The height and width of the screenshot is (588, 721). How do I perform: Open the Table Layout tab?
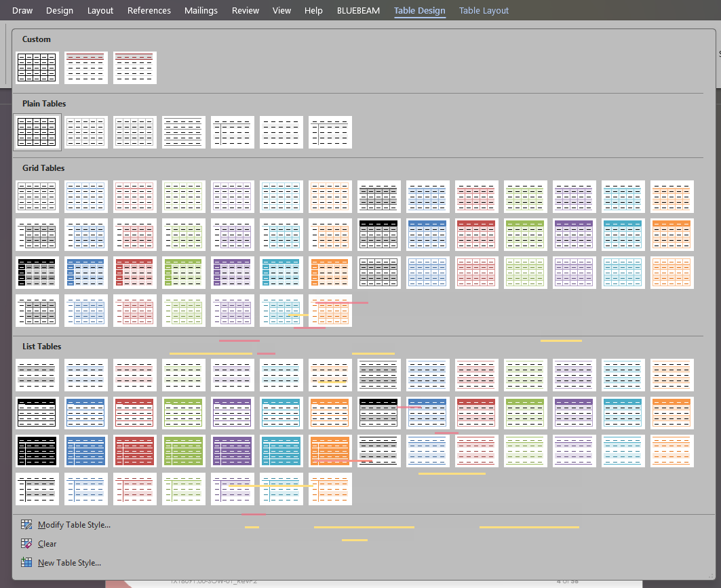click(x=484, y=10)
